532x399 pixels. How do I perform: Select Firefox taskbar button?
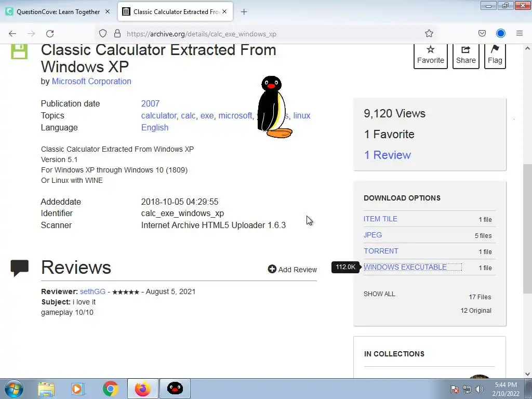(x=142, y=389)
